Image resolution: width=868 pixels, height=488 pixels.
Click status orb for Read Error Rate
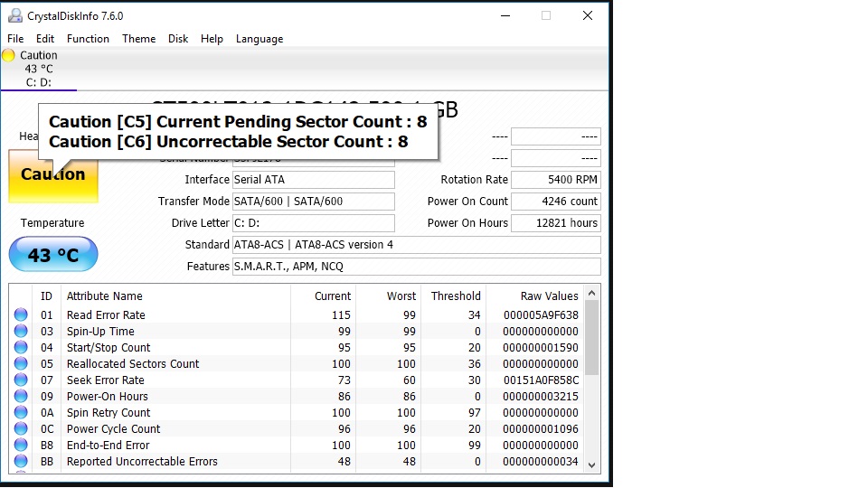click(21, 314)
